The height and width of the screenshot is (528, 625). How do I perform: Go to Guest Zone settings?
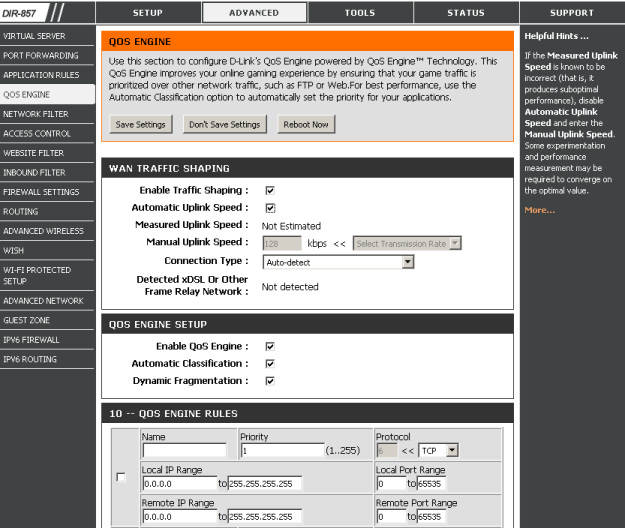[x=47, y=320]
